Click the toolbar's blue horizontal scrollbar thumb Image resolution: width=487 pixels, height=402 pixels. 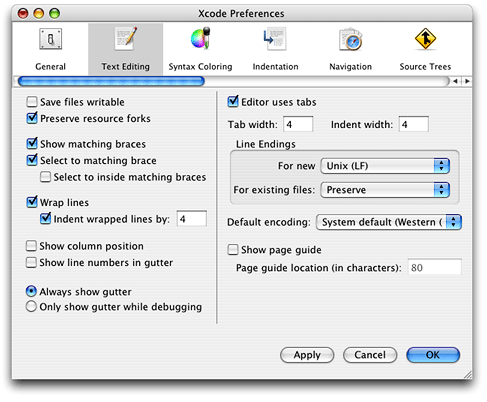pos(111,81)
